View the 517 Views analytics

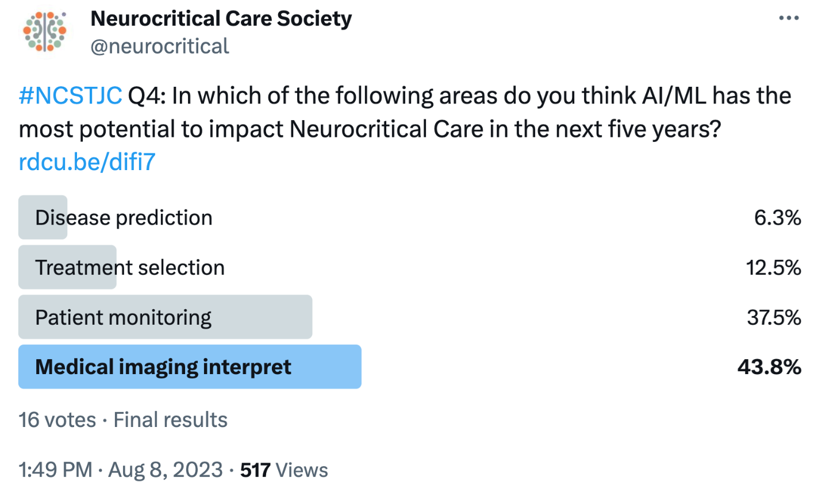tap(284, 470)
